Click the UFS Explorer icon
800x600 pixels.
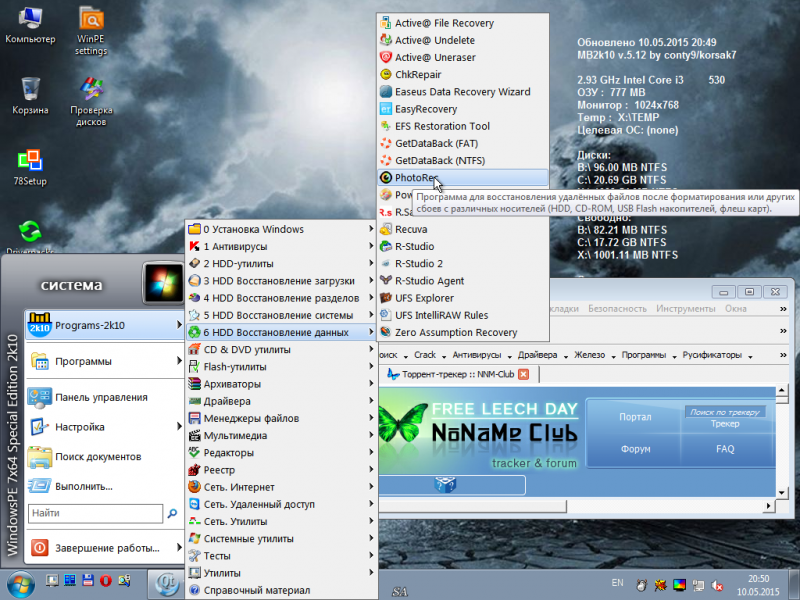[x=386, y=298]
